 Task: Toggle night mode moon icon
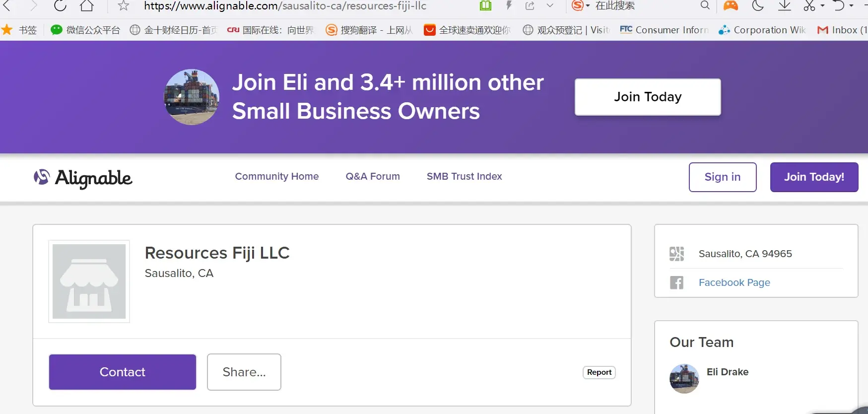click(x=757, y=5)
